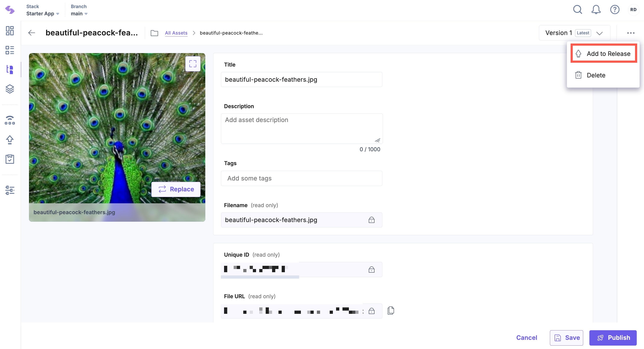Click the lock icon in Filename field
644x349 pixels.
372,220
